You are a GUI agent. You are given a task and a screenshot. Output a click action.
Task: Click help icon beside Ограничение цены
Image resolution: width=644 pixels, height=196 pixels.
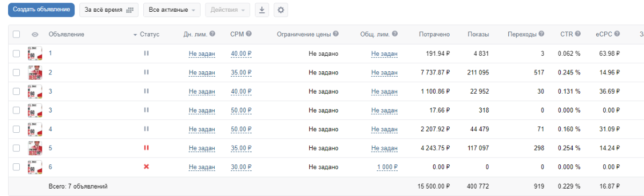point(336,34)
